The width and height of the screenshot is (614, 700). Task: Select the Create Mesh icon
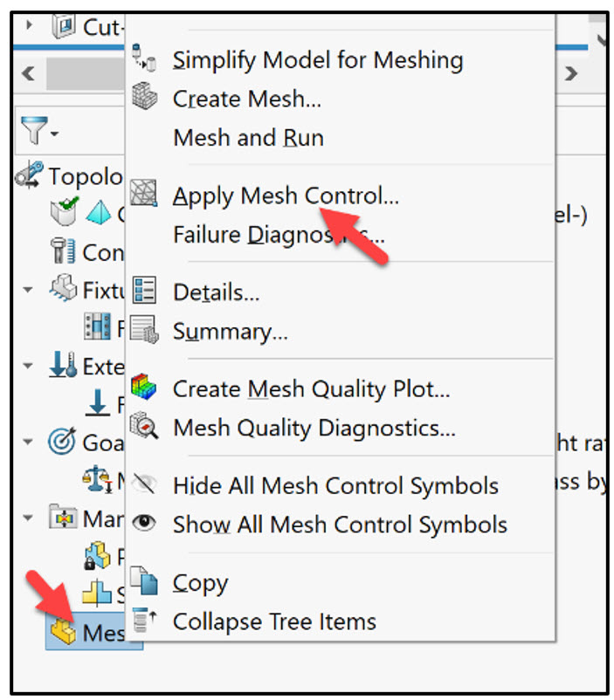(145, 99)
